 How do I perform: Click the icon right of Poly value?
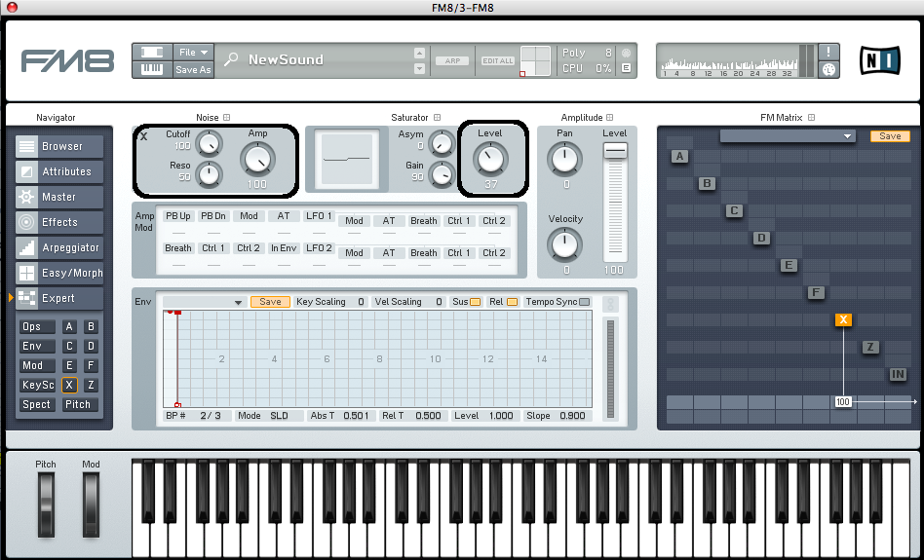pyautogui.click(x=626, y=53)
